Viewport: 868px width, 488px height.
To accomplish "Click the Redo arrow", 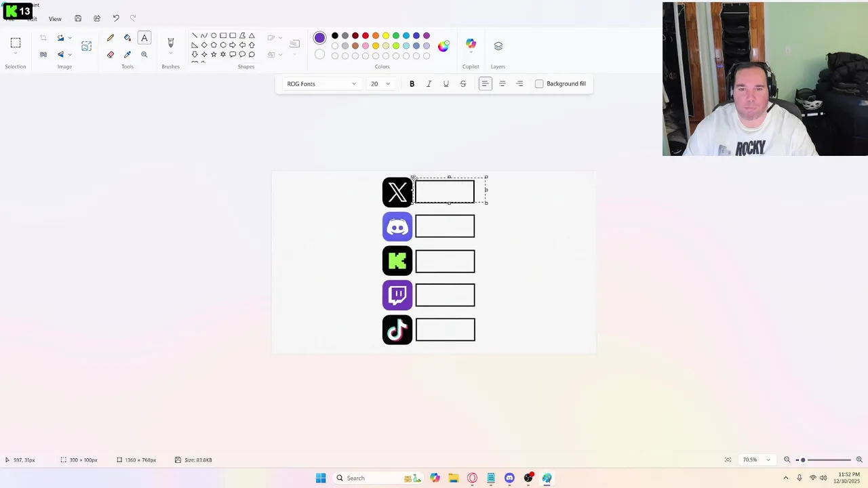I will pos(133,18).
